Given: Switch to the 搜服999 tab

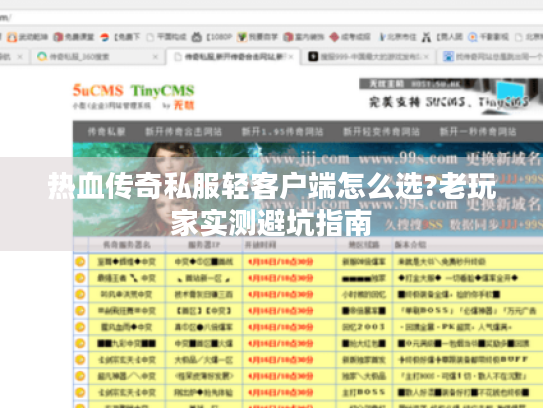Looking at the screenshot, I should (x=368, y=56).
